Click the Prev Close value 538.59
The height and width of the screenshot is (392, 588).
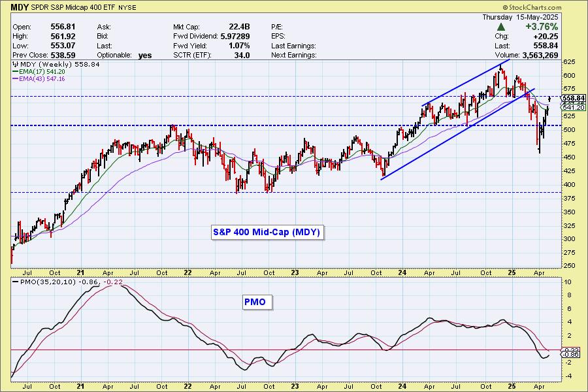63,55
